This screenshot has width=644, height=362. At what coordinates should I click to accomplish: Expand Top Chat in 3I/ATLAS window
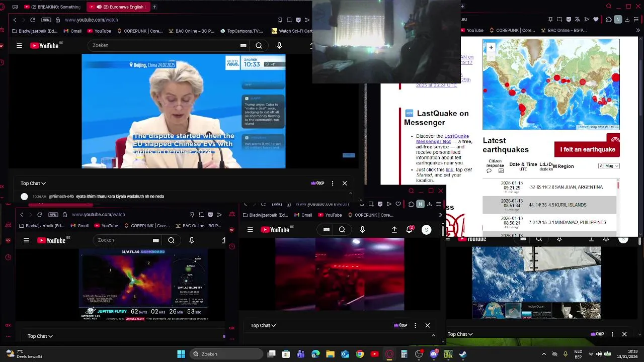[40, 336]
